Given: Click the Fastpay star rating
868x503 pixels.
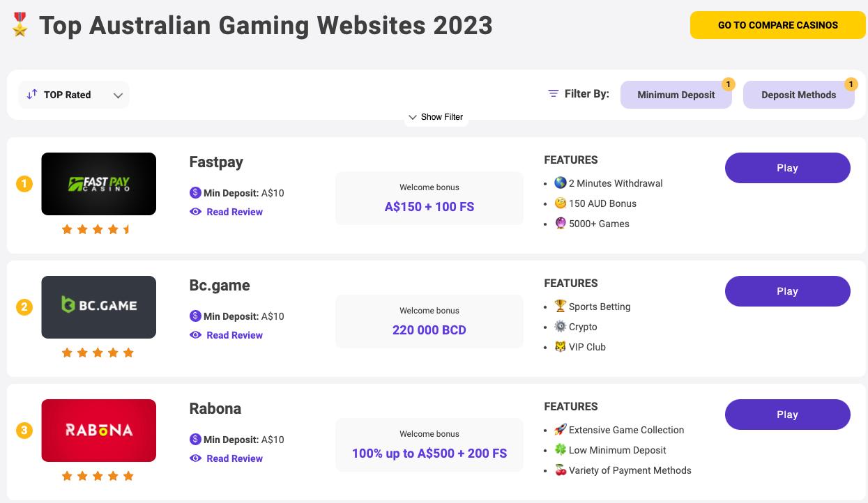Looking at the screenshot, I should (x=98, y=229).
